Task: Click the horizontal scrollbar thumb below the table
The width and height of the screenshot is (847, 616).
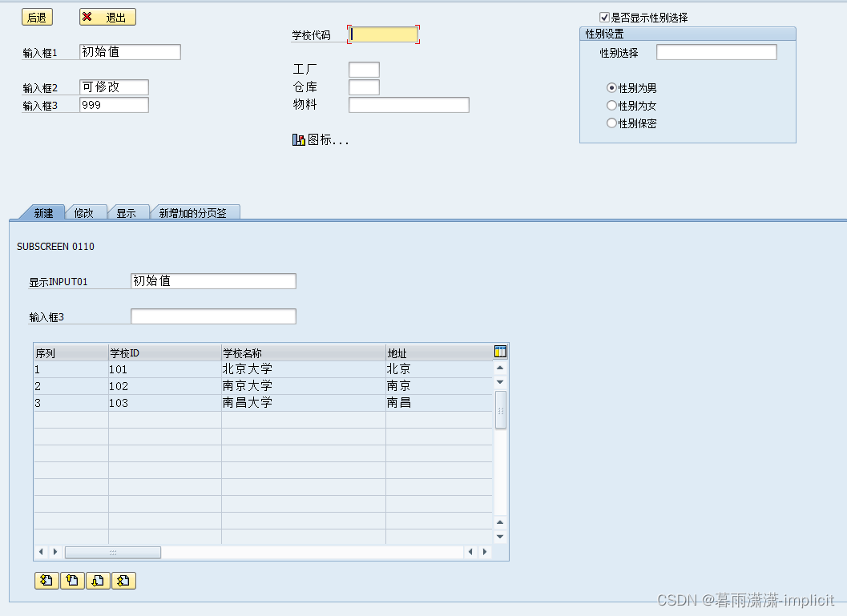Action: click(112, 552)
